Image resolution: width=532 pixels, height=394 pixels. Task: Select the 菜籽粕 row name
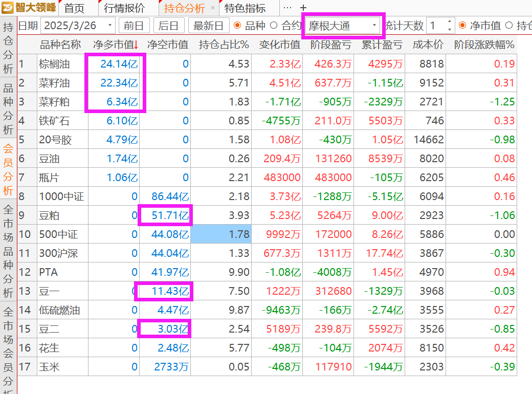point(54,102)
